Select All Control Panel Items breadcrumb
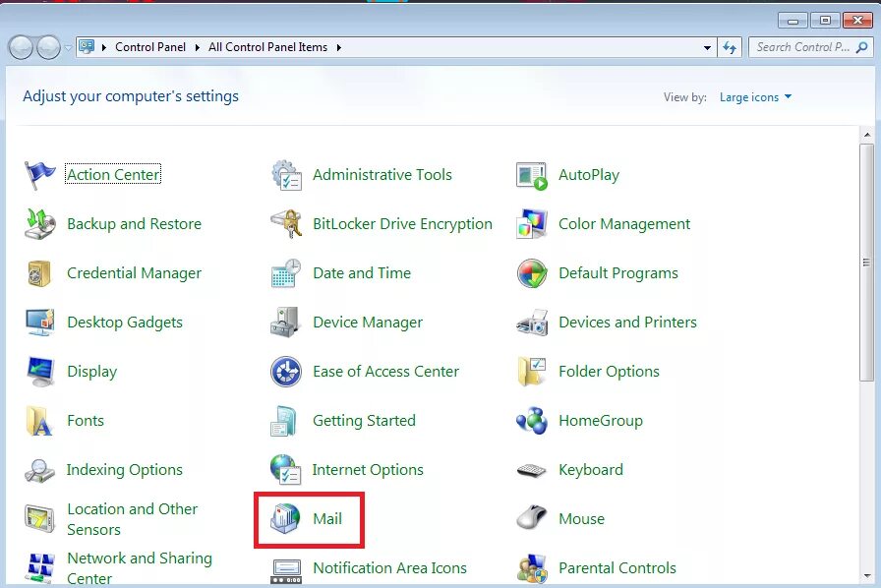881x588 pixels. tap(267, 47)
